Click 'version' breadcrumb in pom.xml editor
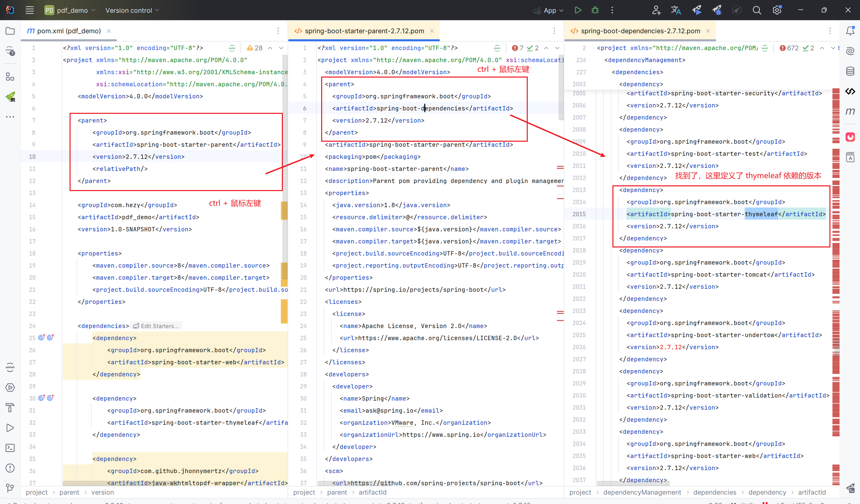Image resolution: width=860 pixels, height=504 pixels. (103, 492)
